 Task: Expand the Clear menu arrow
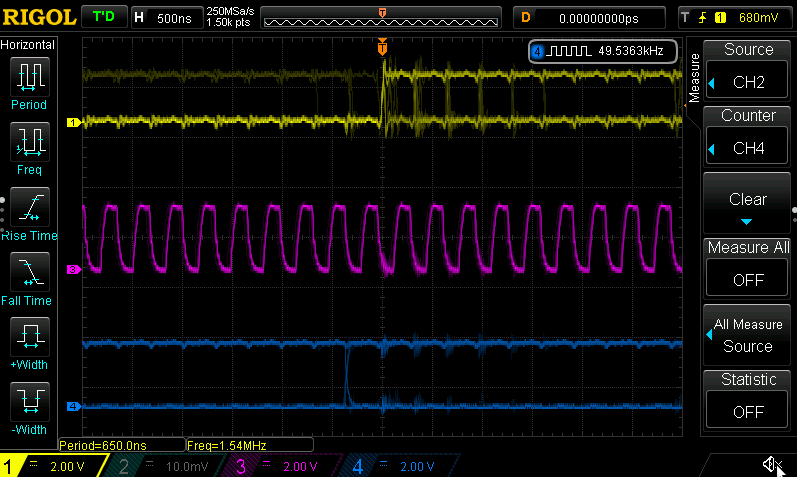(x=747, y=205)
